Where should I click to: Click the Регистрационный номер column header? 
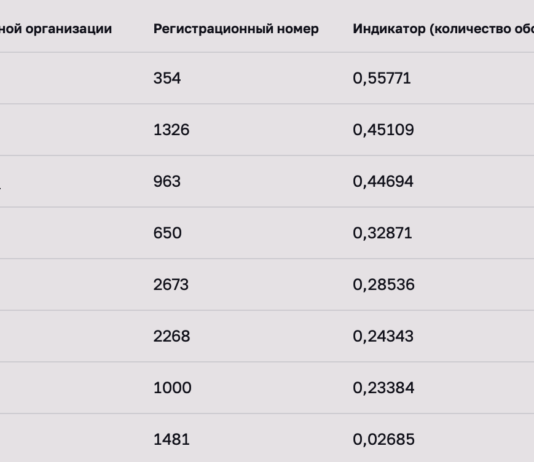(x=236, y=29)
